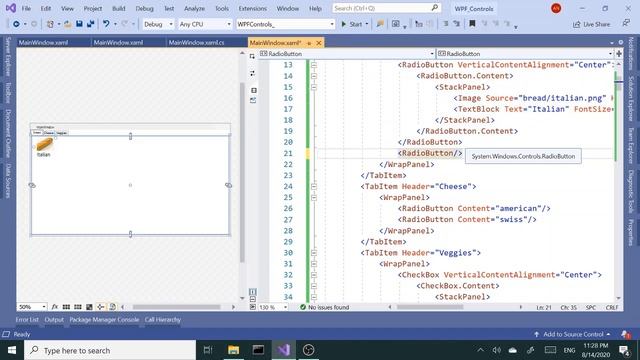
Task: Collapse the StackPanel at line 15
Action: [x=313, y=87]
